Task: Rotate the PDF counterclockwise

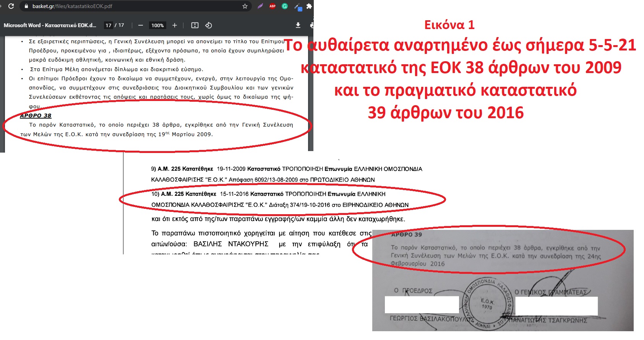Action: click(209, 25)
